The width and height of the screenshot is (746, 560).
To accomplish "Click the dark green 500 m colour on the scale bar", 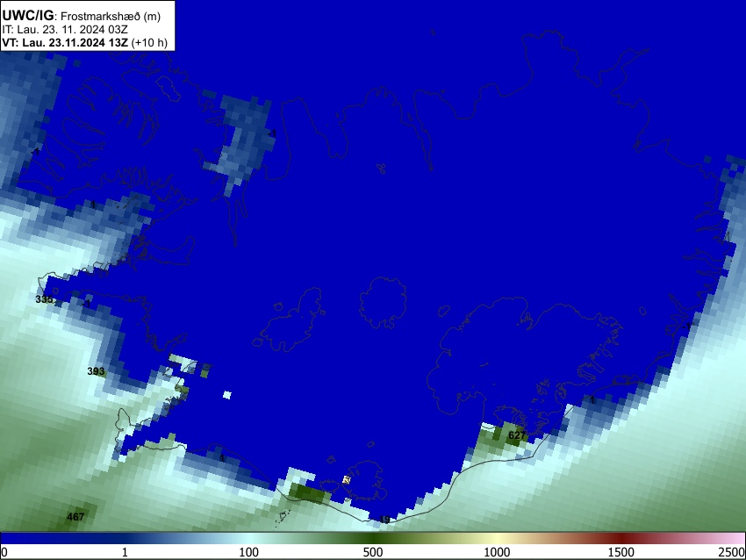I will coord(373,538).
